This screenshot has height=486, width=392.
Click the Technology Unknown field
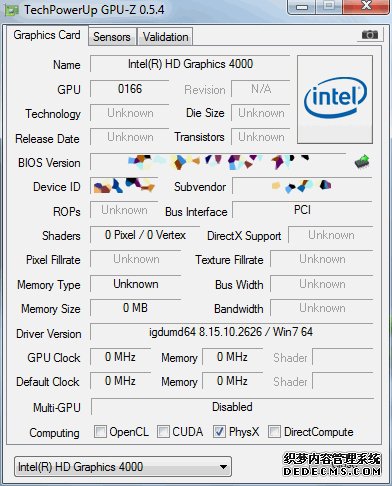click(130, 113)
